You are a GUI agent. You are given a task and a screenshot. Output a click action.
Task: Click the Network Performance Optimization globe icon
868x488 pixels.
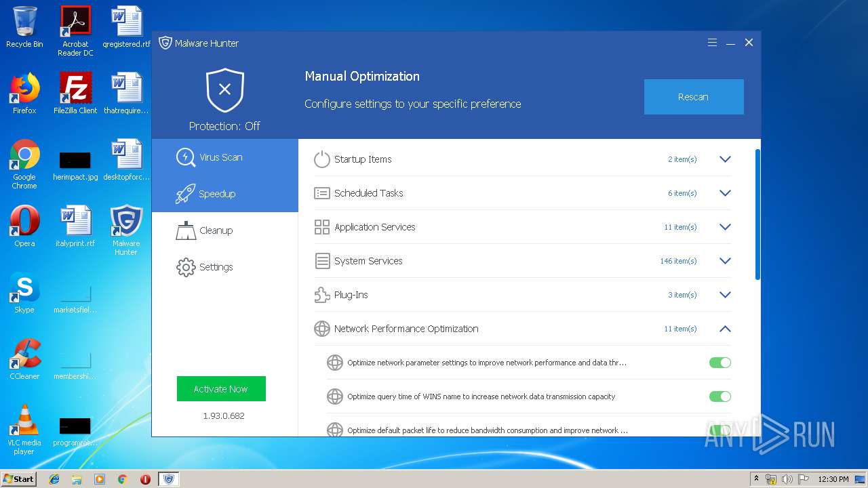tap(321, 329)
